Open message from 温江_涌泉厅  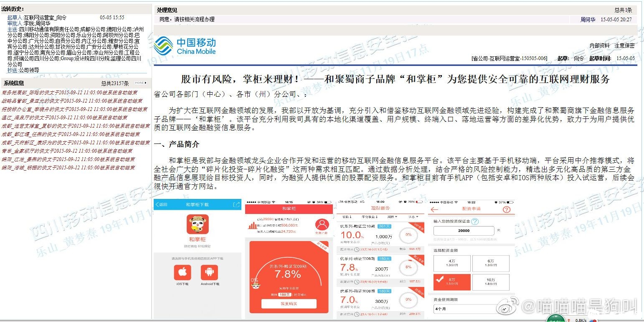coord(64,118)
